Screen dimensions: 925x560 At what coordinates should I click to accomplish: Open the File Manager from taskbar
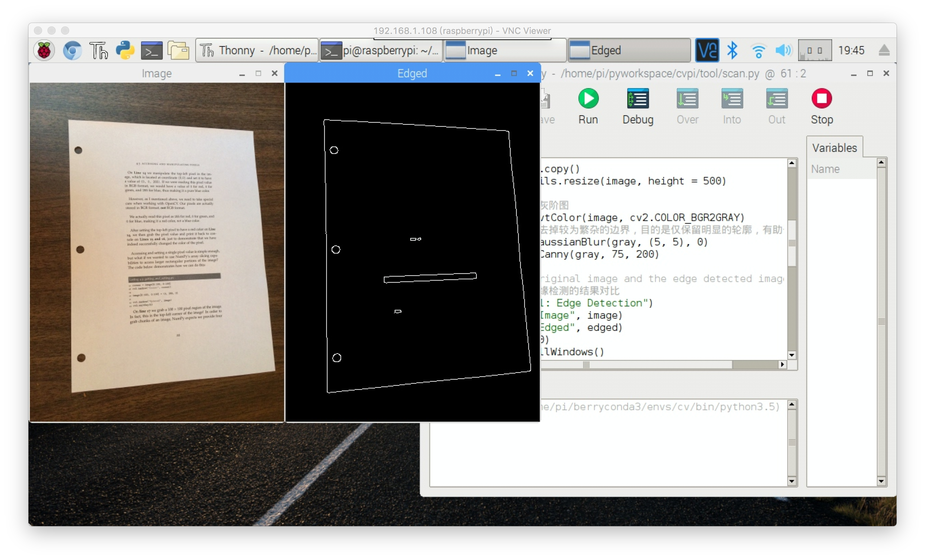178,50
